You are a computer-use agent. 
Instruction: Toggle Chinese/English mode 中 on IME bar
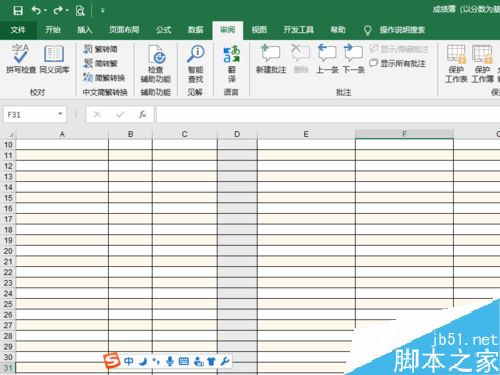[129, 361]
